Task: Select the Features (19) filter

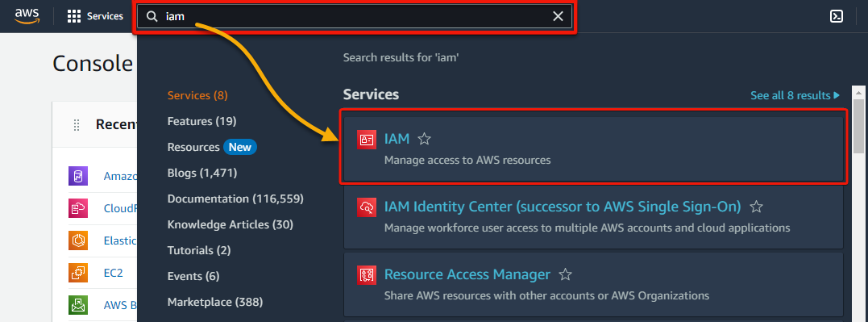Action: (201, 121)
